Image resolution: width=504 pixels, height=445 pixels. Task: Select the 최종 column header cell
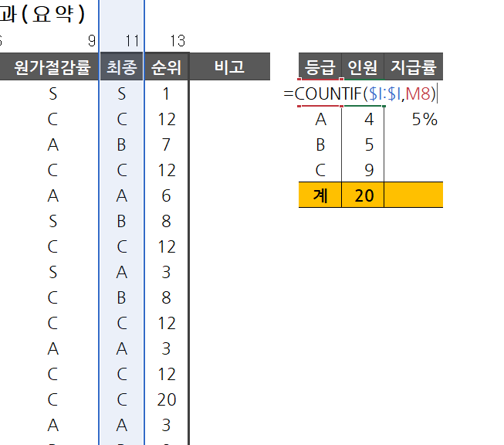[x=121, y=67]
